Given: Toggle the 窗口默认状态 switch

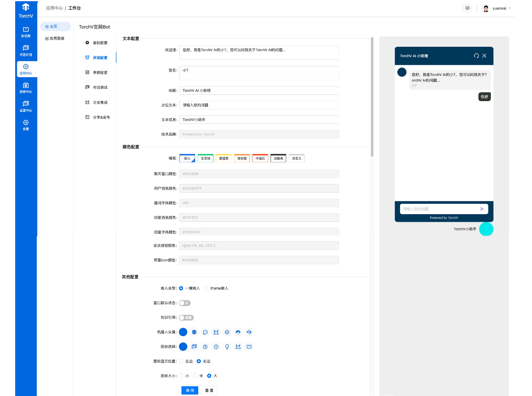Looking at the screenshot, I should click(x=185, y=303).
